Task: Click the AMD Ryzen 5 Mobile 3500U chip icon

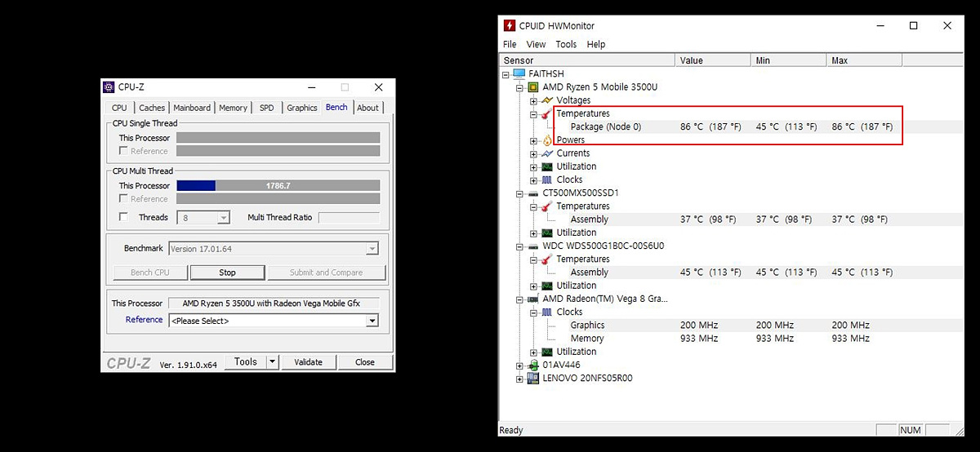Action: (533, 87)
